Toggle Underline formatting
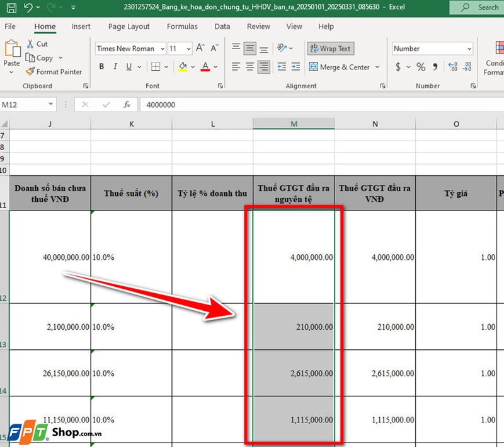504x447 pixels. point(127,66)
